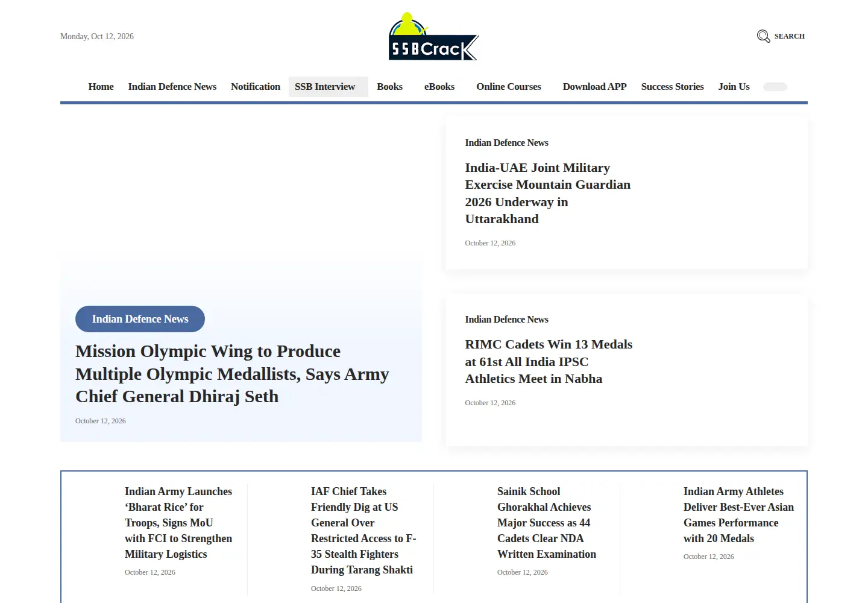This screenshot has width=868, height=603.
Task: Expand the eBooks menu
Action: tap(439, 87)
